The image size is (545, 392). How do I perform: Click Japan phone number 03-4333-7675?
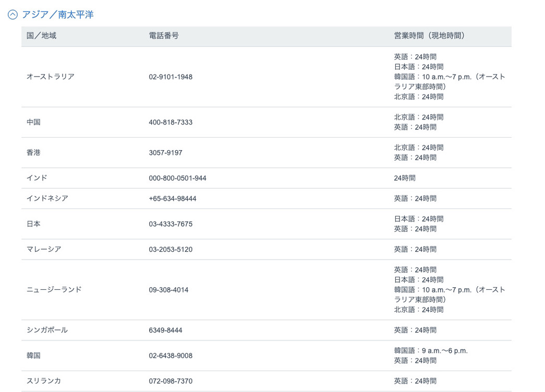[x=171, y=224]
